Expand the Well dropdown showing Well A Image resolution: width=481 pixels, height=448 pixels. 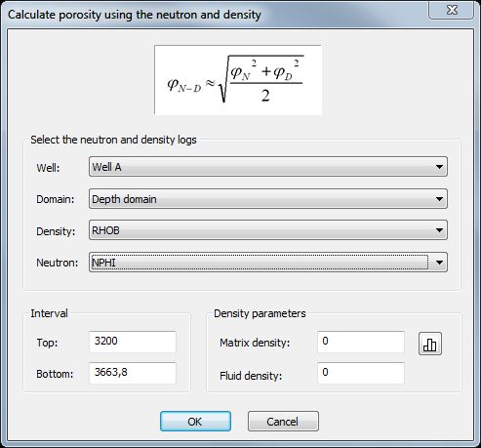click(268, 167)
